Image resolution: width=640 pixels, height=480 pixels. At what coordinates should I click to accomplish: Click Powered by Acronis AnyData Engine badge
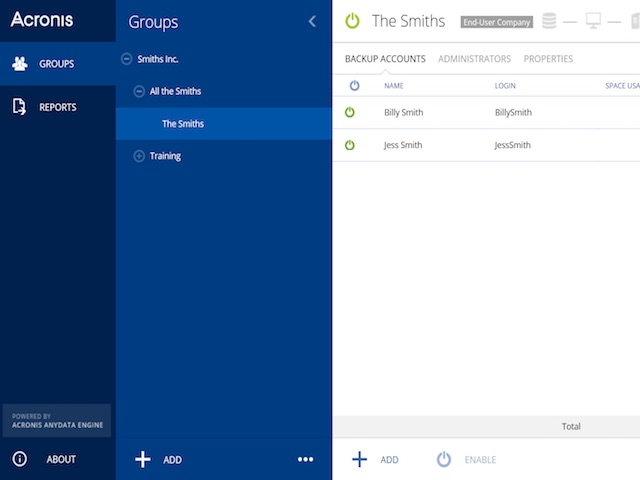pos(57,420)
